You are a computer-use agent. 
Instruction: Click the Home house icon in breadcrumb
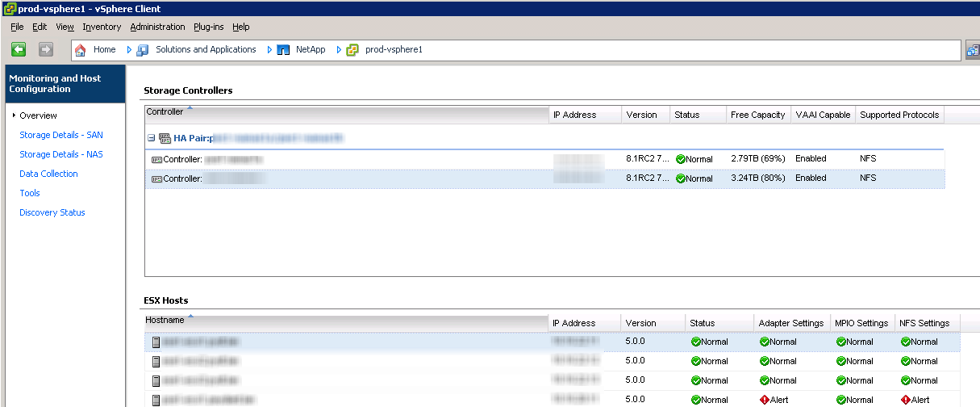tap(81, 50)
